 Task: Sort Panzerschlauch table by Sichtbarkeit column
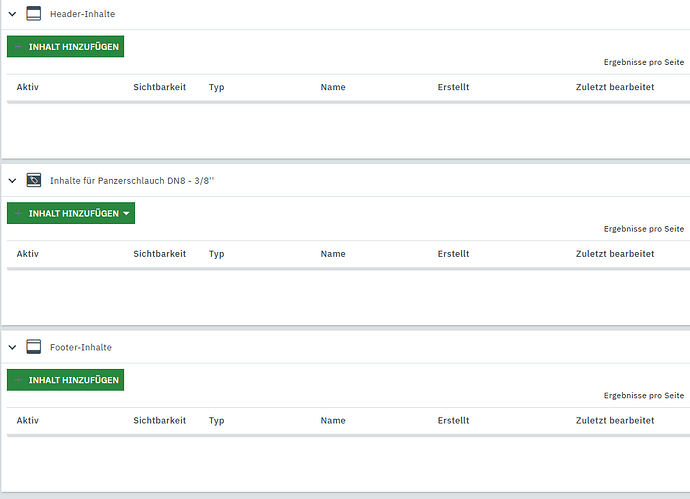159,254
